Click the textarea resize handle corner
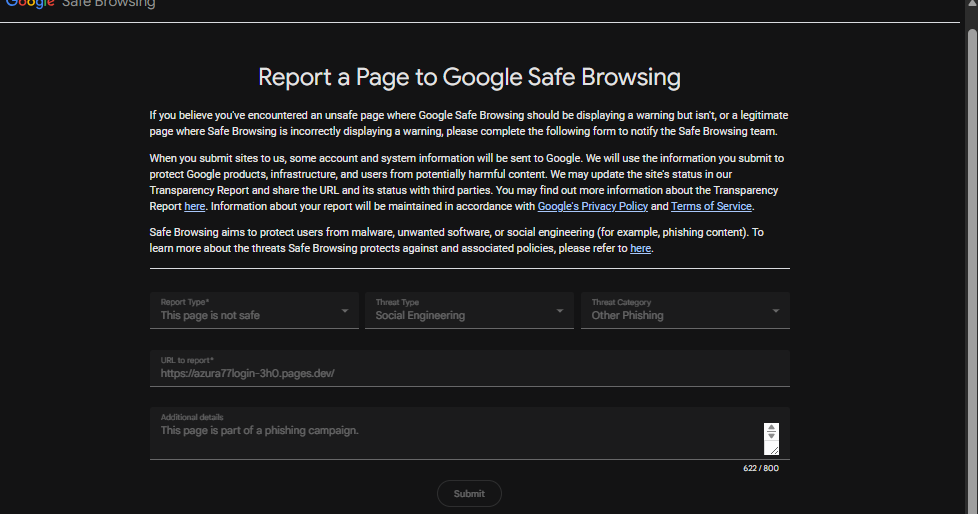978x514 pixels. pyautogui.click(x=773, y=450)
